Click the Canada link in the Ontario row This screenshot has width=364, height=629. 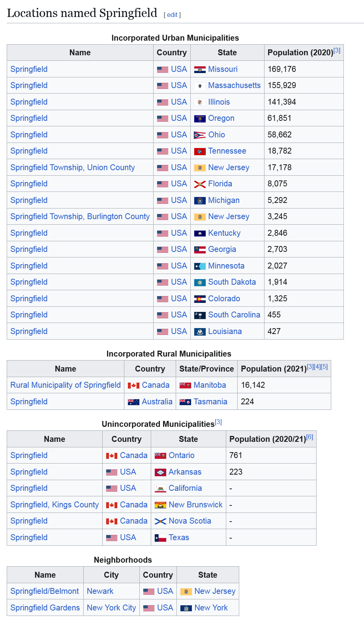pyautogui.click(x=134, y=455)
